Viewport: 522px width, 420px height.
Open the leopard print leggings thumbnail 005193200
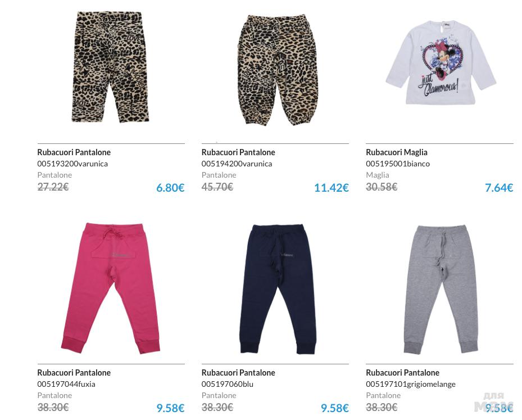pos(111,67)
